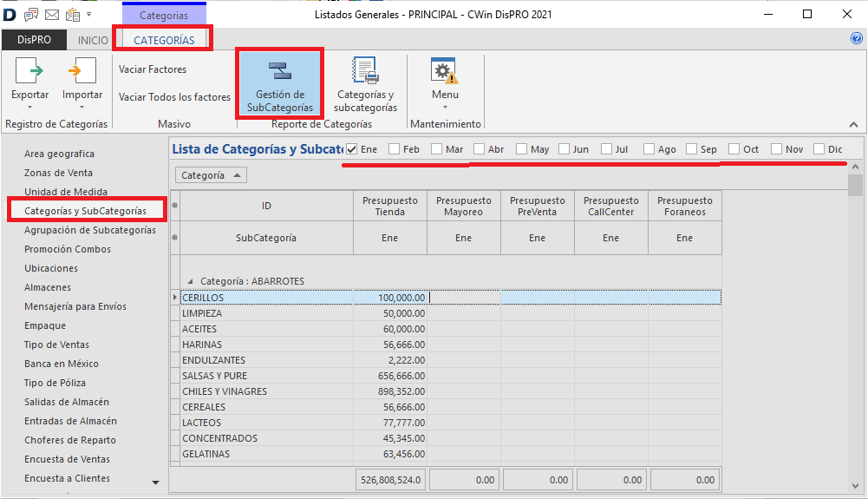Open the DisPRO application menu tab
The image size is (868, 499).
(x=34, y=41)
